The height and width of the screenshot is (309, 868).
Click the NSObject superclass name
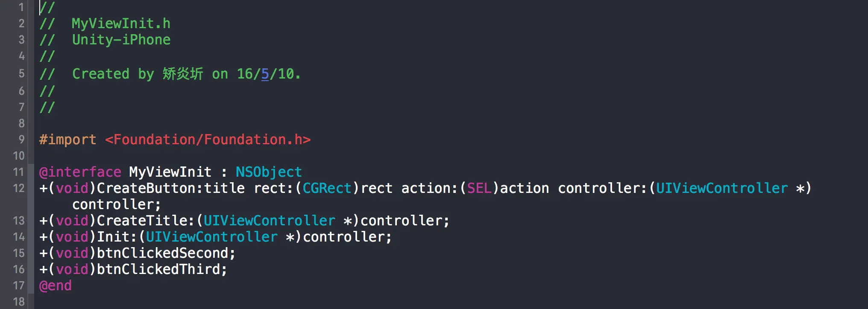tap(269, 172)
